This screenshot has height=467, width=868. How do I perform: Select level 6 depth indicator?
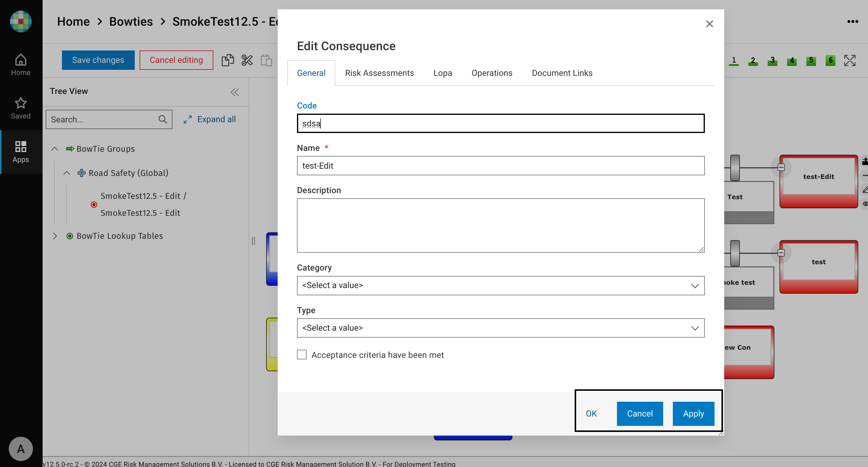[830, 60]
